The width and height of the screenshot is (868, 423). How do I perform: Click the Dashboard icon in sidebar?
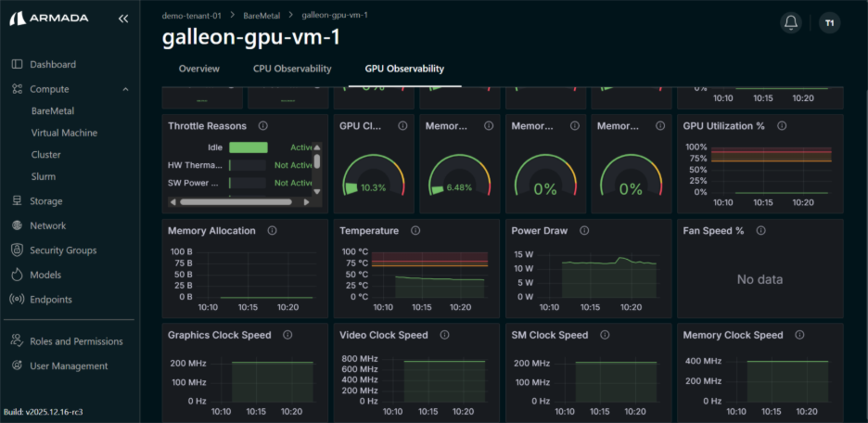(17, 64)
